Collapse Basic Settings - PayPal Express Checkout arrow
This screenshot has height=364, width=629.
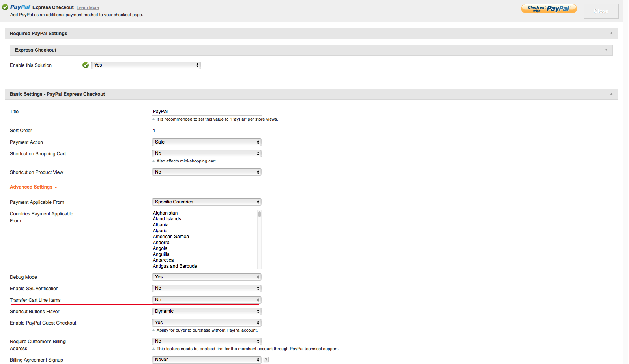coord(611,94)
